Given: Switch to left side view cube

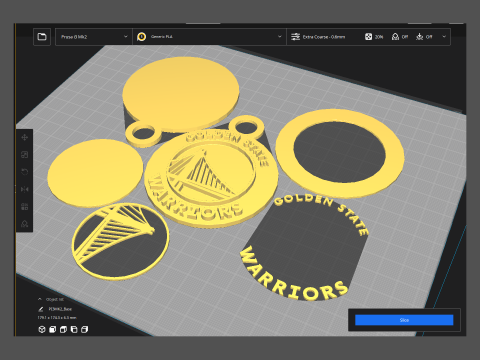Looking at the screenshot, I should click(74, 329).
